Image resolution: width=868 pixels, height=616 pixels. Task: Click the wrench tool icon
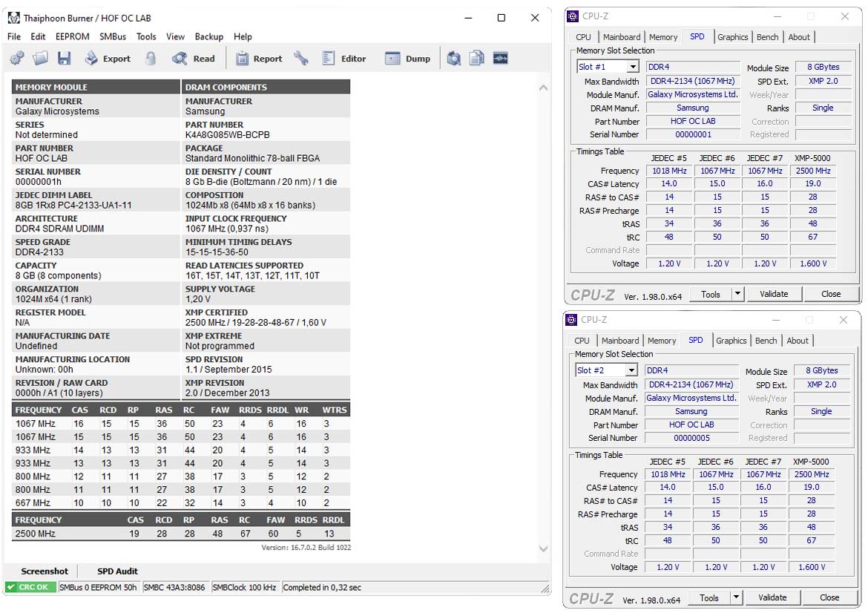[301, 58]
